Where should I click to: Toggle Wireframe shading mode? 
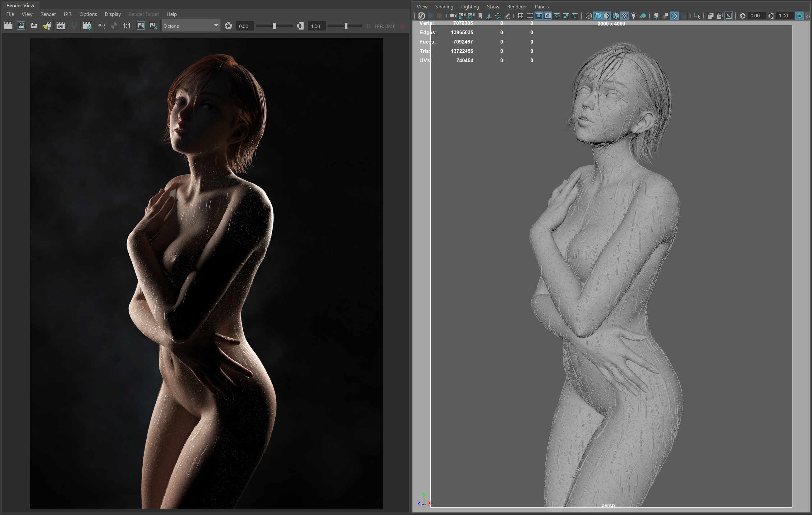click(x=589, y=16)
